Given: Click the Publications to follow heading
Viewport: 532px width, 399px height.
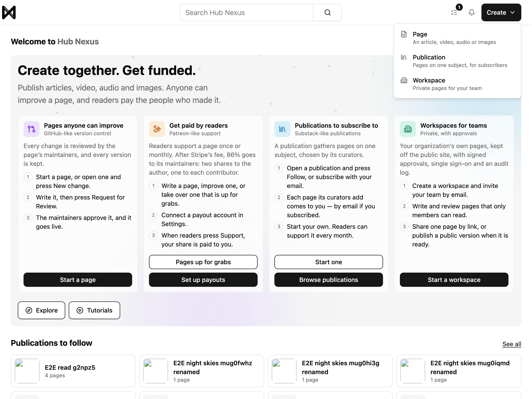Looking at the screenshot, I should 52,343.
